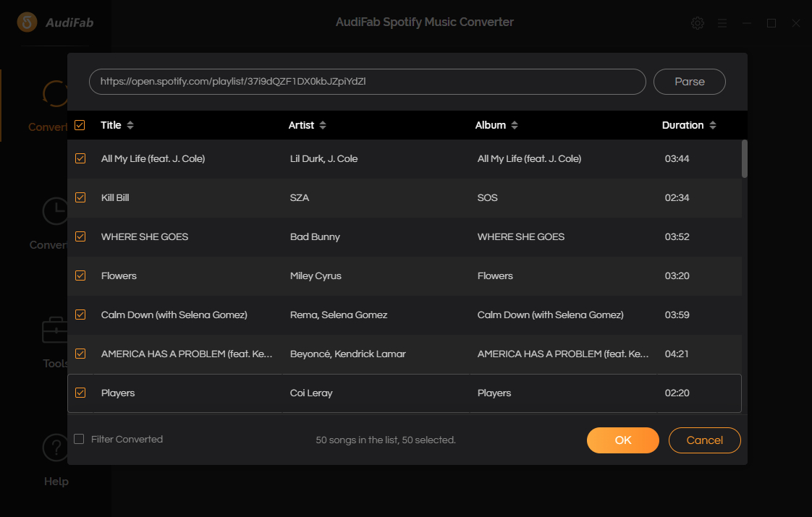Screen dimensions: 812x517
Task: Uncheck the WHERE SHE GOES checkbox
Action: coord(80,236)
